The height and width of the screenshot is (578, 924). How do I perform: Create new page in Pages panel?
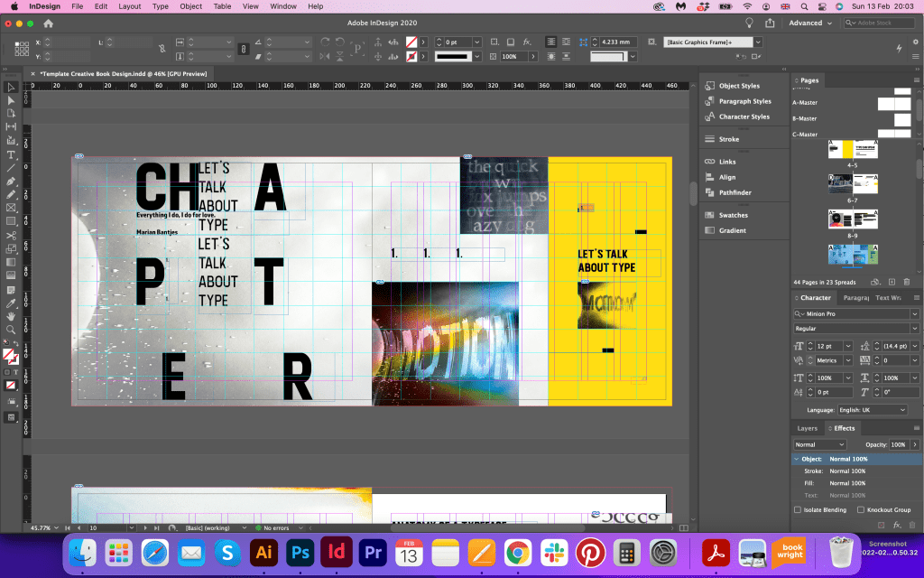coord(892,283)
